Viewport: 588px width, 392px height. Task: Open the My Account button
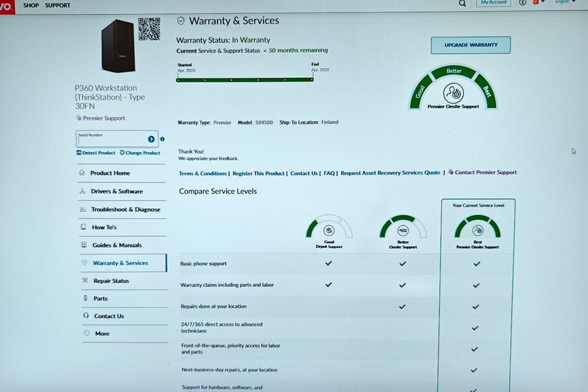click(x=494, y=2)
